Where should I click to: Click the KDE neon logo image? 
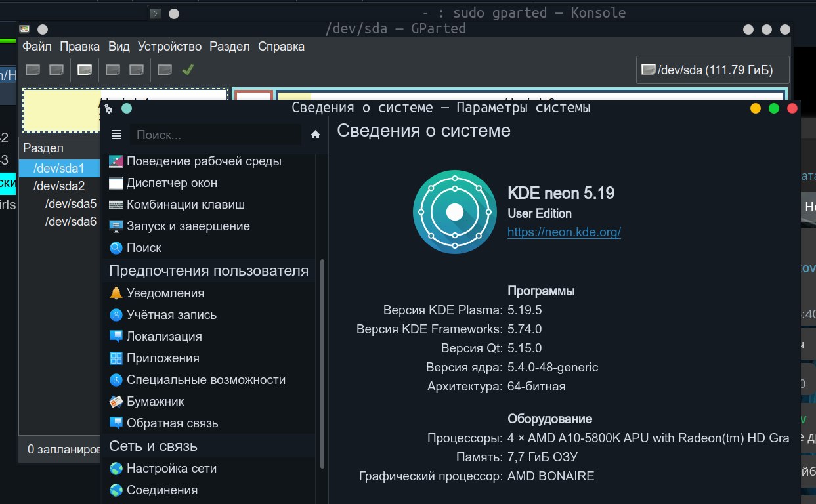(x=455, y=212)
